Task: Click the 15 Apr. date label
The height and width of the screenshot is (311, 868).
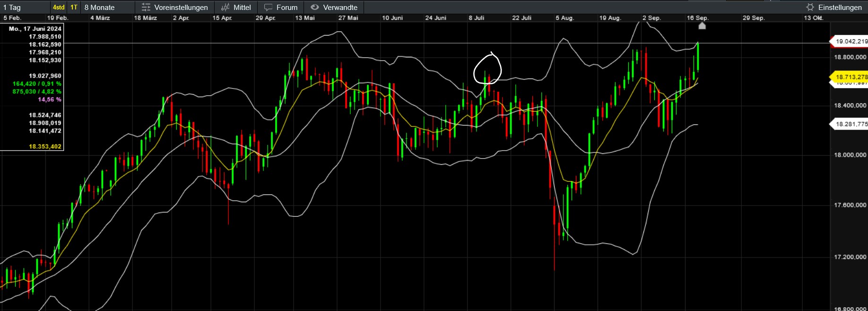Action: [222, 18]
